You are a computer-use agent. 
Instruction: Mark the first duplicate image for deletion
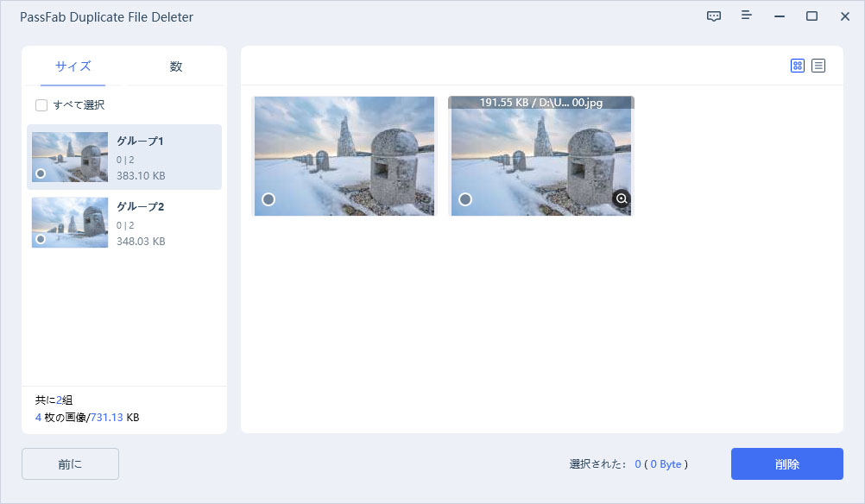point(268,199)
